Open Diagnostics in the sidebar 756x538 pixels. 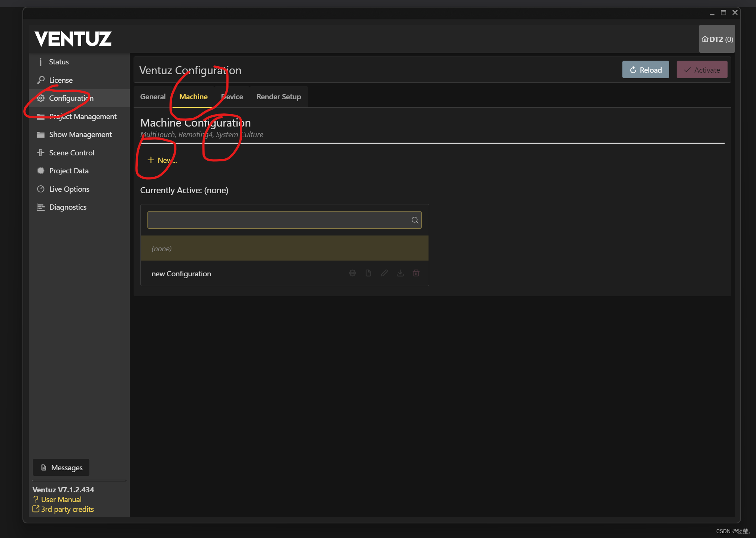68,207
